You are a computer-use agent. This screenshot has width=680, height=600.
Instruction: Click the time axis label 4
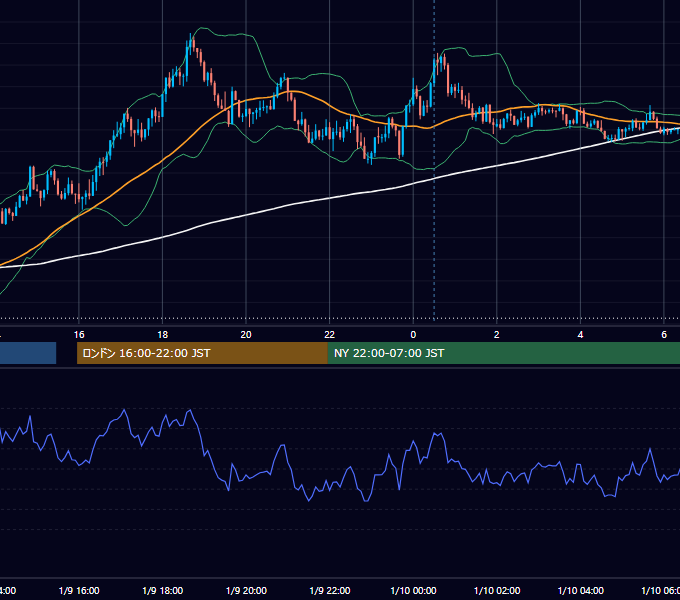(580, 335)
